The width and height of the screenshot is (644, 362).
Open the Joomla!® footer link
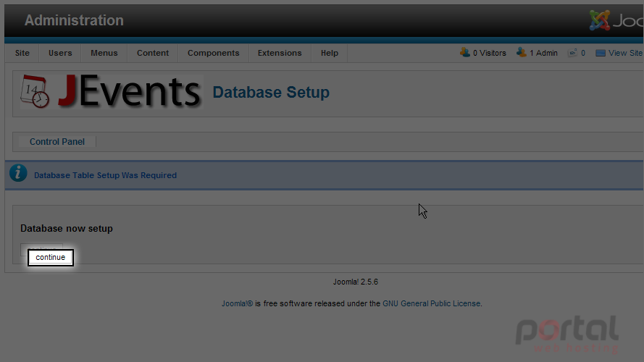tap(238, 304)
